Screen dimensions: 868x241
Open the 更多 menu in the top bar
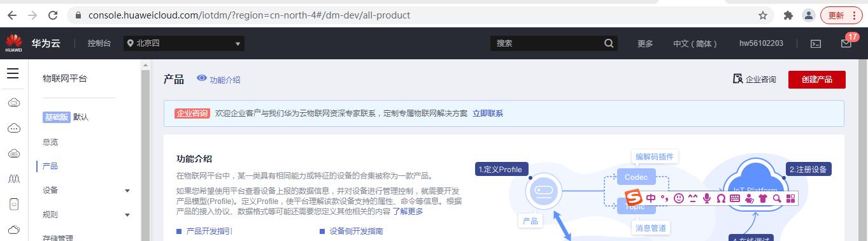pos(645,43)
